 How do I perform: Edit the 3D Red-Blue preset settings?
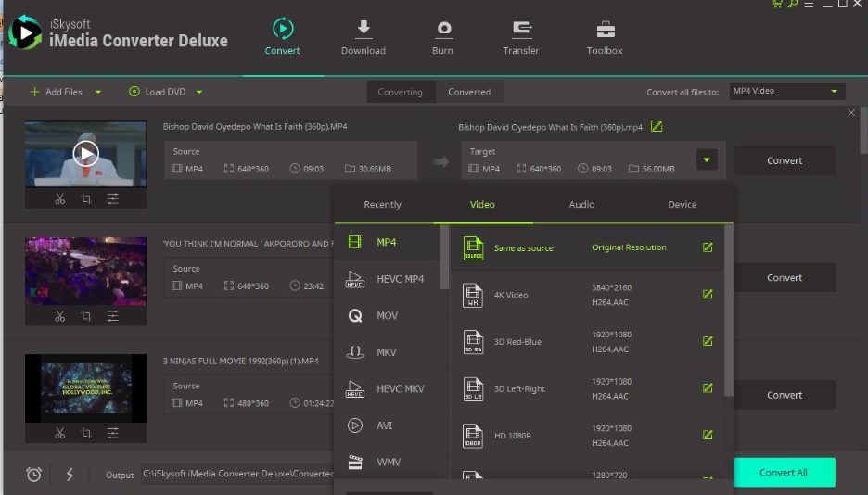point(708,341)
